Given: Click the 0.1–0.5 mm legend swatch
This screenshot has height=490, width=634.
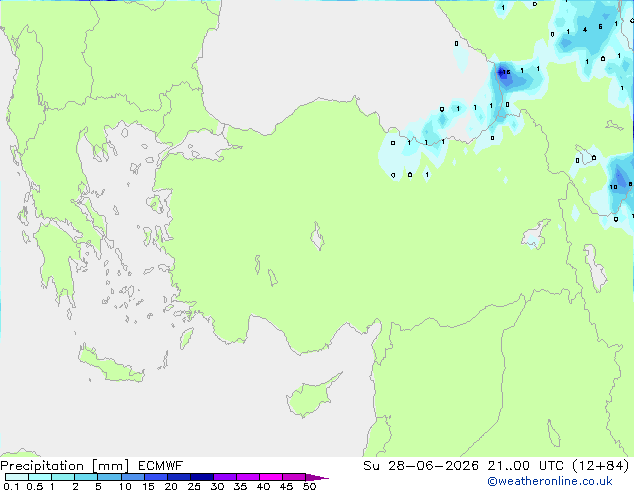Looking at the screenshot, I should pyautogui.click(x=17, y=477).
